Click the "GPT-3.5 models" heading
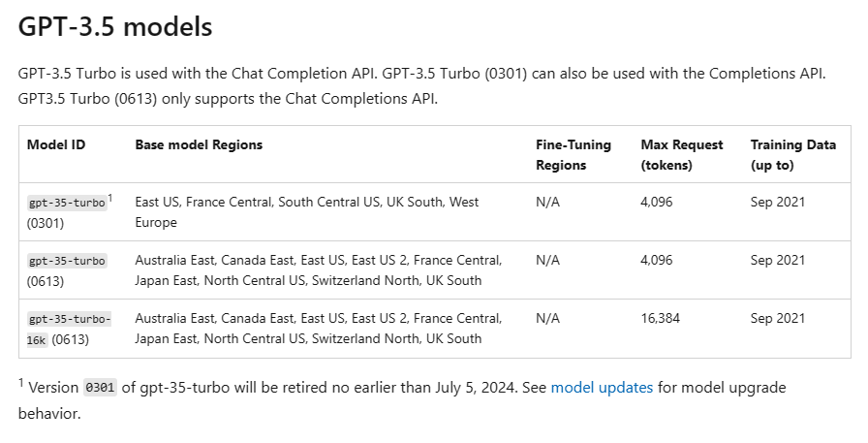Screen dimensions: 868x443 coord(114,26)
